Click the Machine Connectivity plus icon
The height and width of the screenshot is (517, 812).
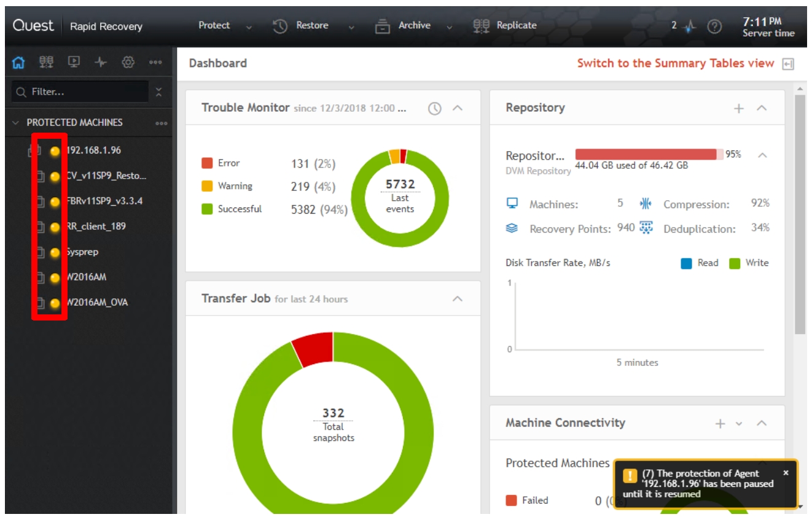click(x=720, y=424)
